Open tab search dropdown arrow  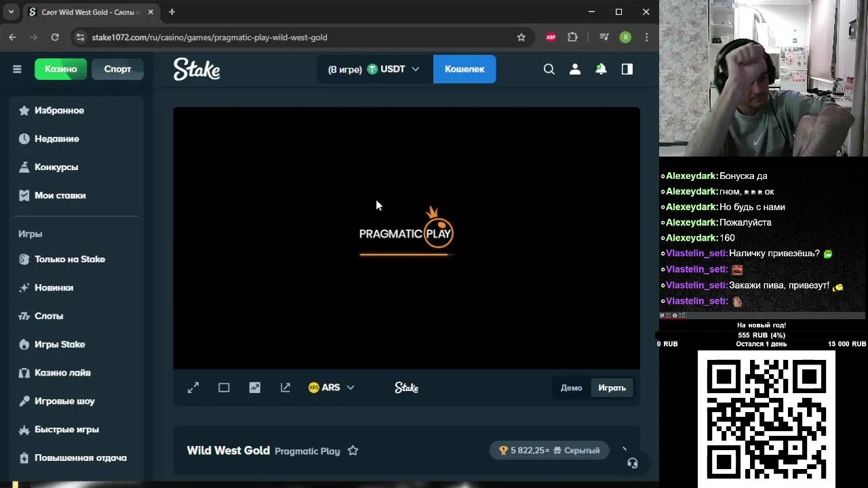click(11, 12)
